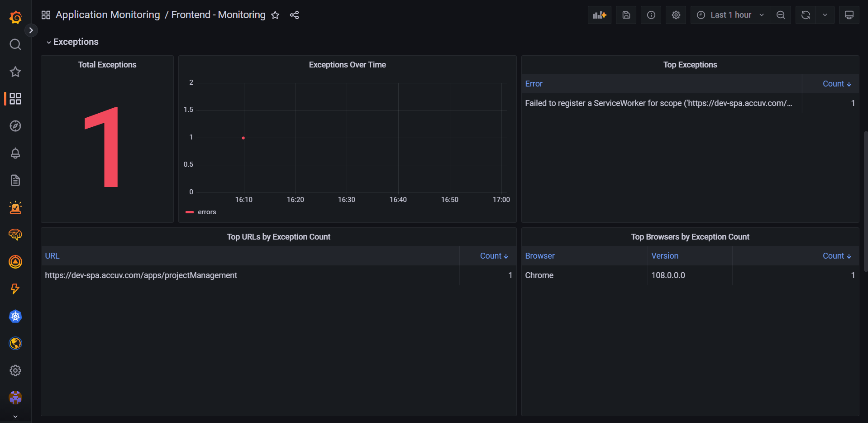The height and width of the screenshot is (423, 868).
Task: Open the user avatar in sidebar
Action: click(x=15, y=398)
